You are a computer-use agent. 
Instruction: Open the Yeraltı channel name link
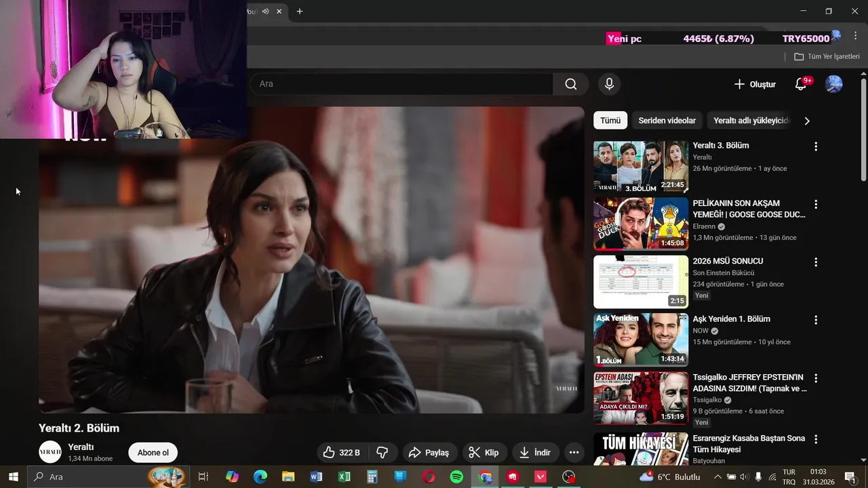(x=81, y=447)
